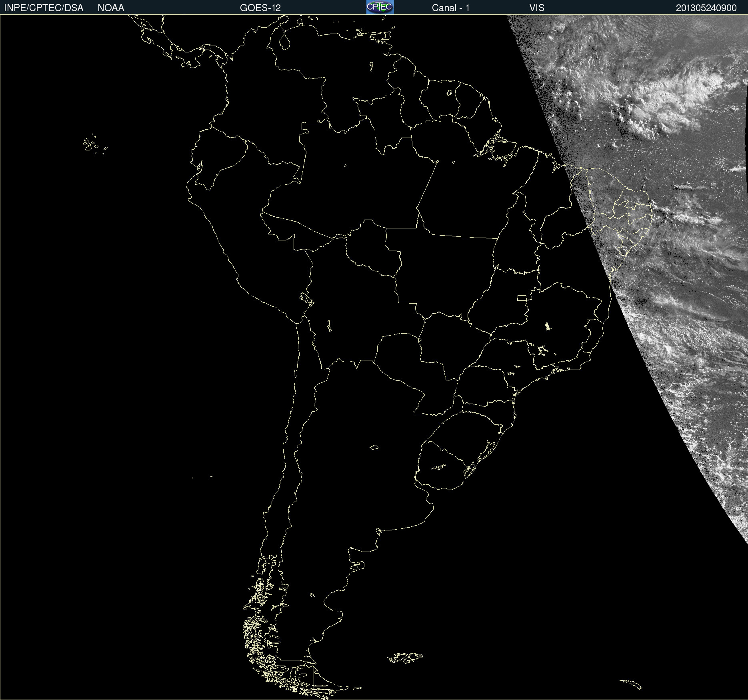Click the CPTEC logo in header
This screenshot has width=748, height=700.
380,7
